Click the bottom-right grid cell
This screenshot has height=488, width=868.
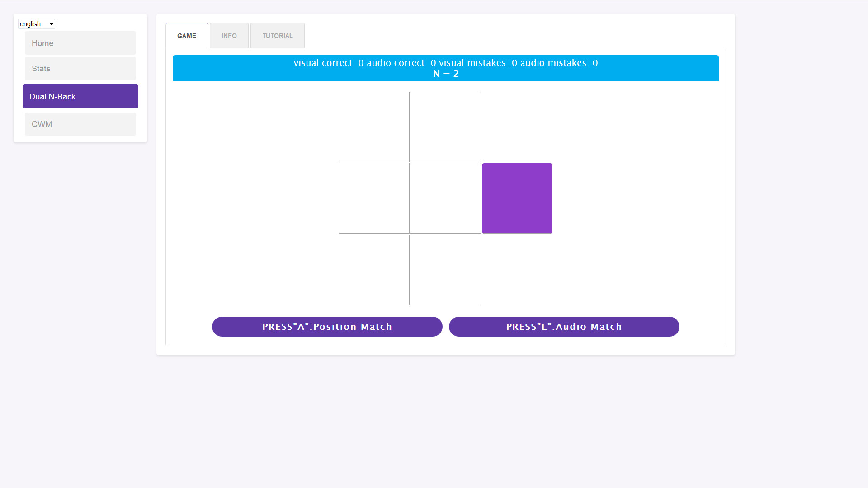517,269
